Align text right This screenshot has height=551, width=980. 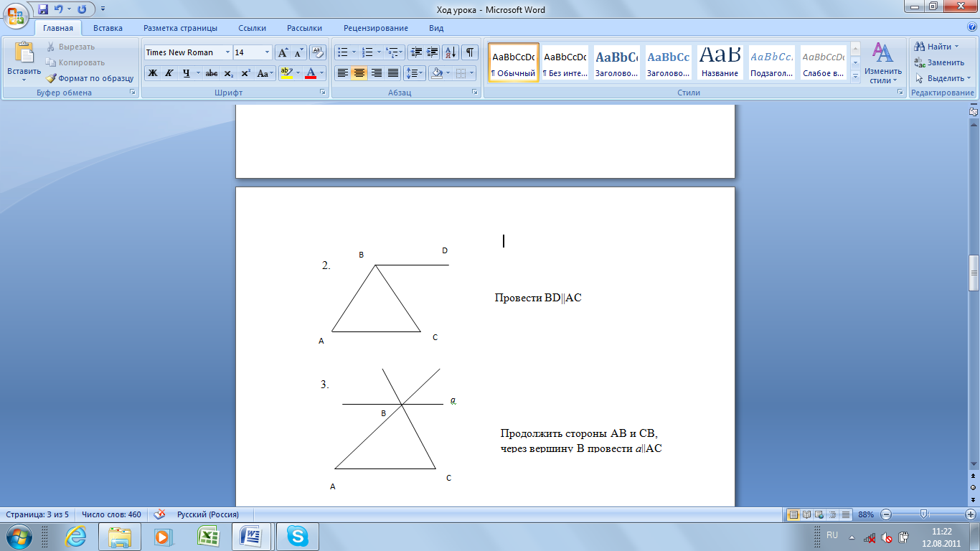[x=376, y=73]
